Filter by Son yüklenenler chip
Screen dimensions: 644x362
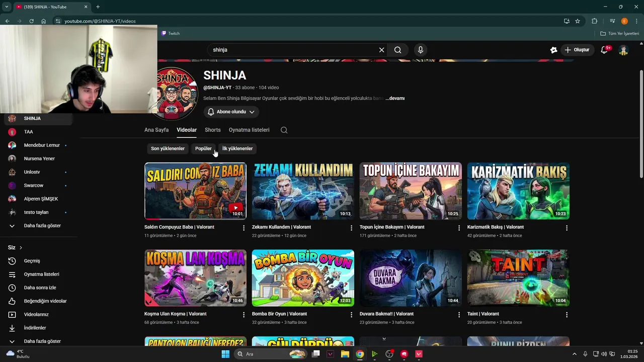point(168,148)
